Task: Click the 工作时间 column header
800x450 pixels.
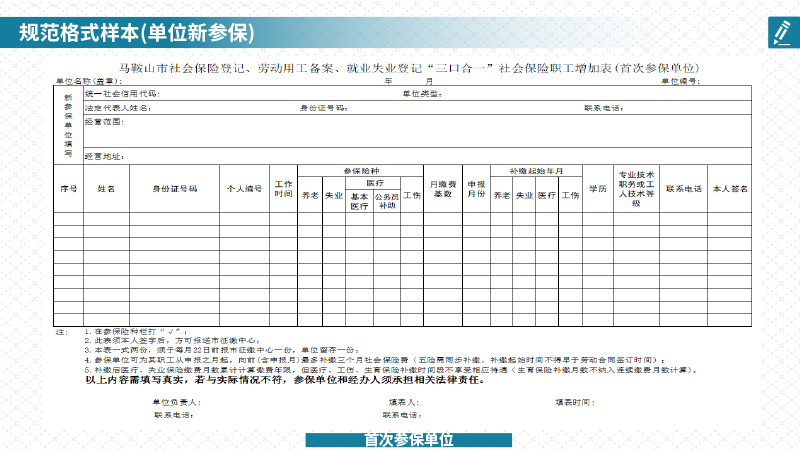Action: pos(283,188)
